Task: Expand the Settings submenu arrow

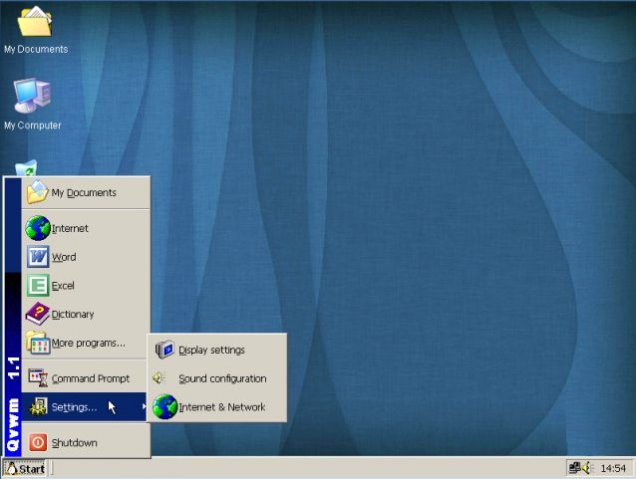Action: tap(144, 406)
